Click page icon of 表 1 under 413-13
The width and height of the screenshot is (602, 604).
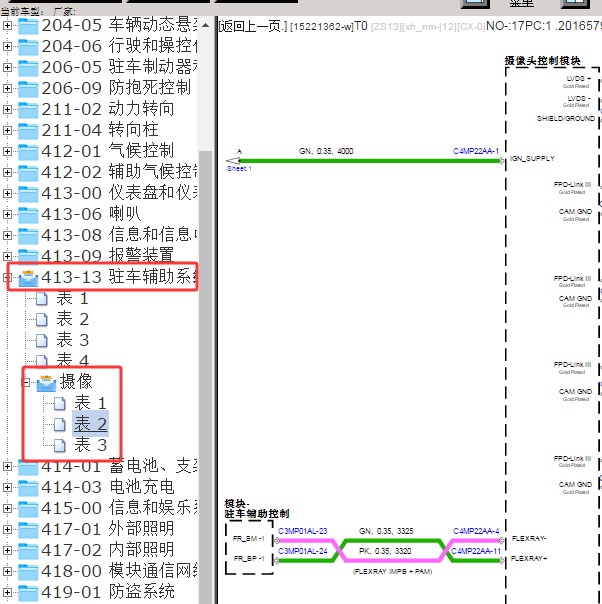point(42,299)
